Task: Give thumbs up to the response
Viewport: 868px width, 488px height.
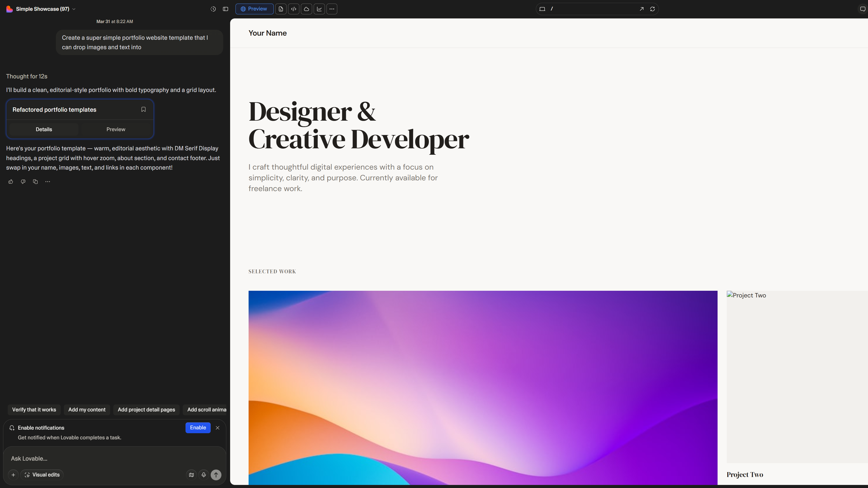Action: [x=11, y=182]
